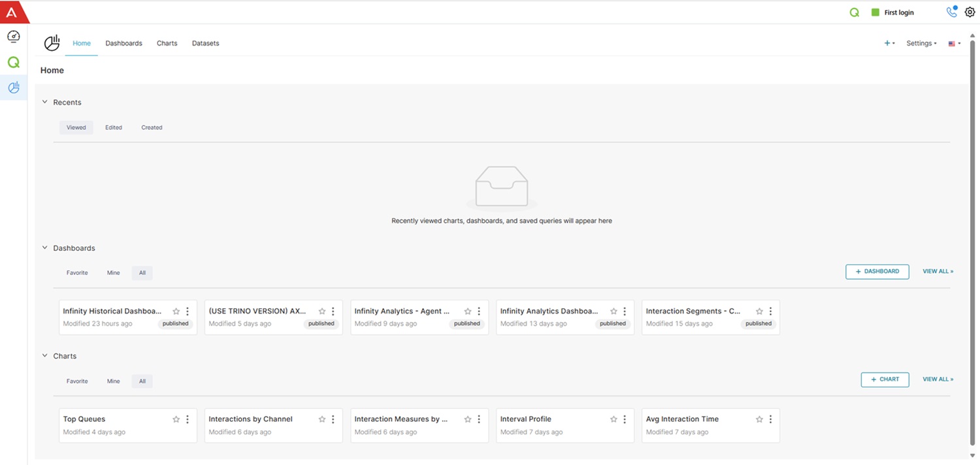Collapse the Recents section
The height and width of the screenshot is (465, 980).
coord(45,102)
